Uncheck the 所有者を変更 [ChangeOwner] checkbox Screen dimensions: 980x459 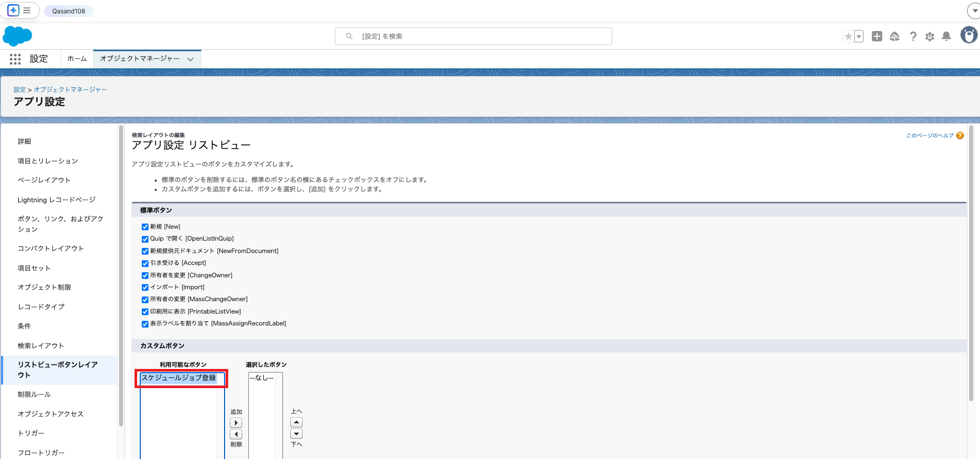[x=145, y=275]
